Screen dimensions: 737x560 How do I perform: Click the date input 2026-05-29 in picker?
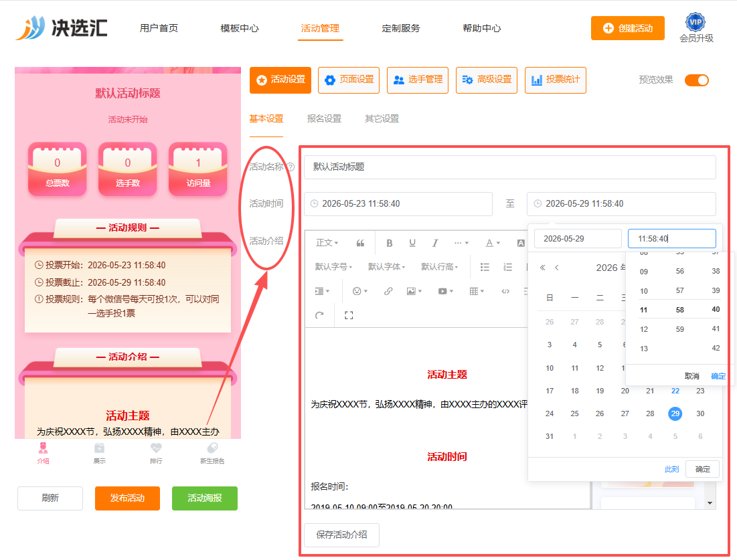(578, 239)
